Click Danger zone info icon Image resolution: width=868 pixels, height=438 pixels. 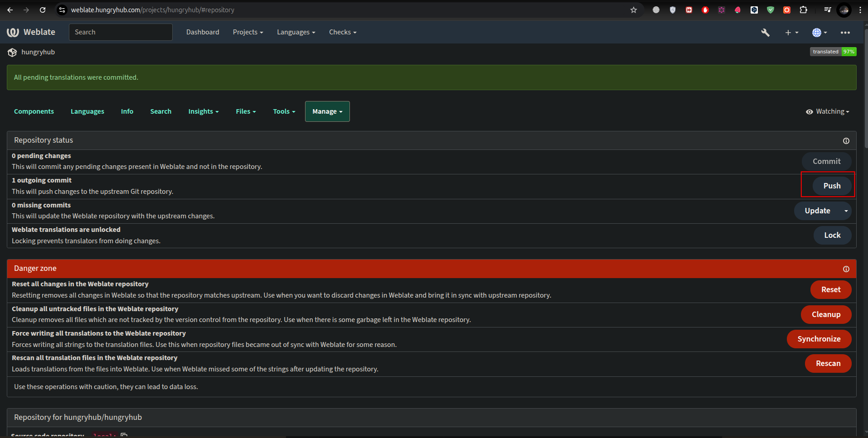846,269
